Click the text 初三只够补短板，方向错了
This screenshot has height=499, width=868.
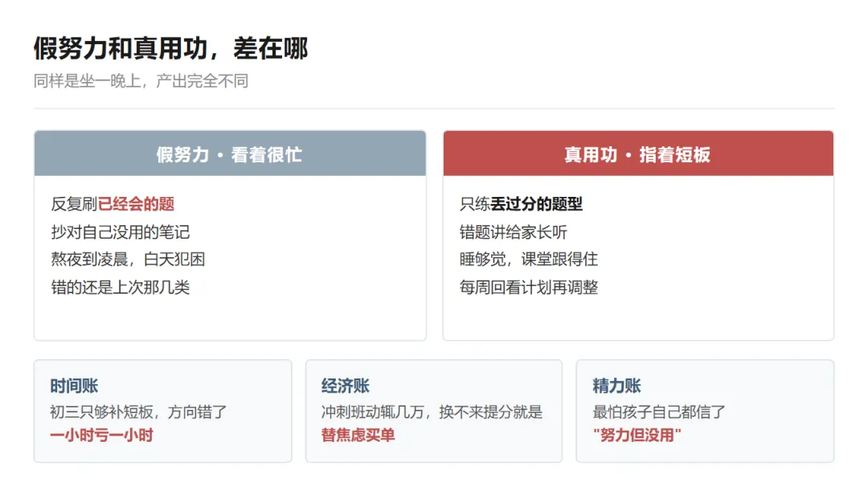tap(138, 412)
